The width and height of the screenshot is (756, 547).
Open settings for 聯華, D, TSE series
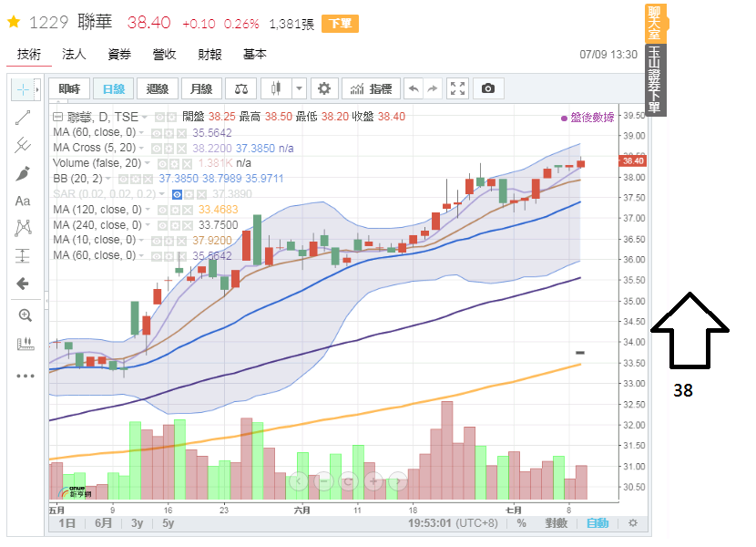(x=171, y=118)
